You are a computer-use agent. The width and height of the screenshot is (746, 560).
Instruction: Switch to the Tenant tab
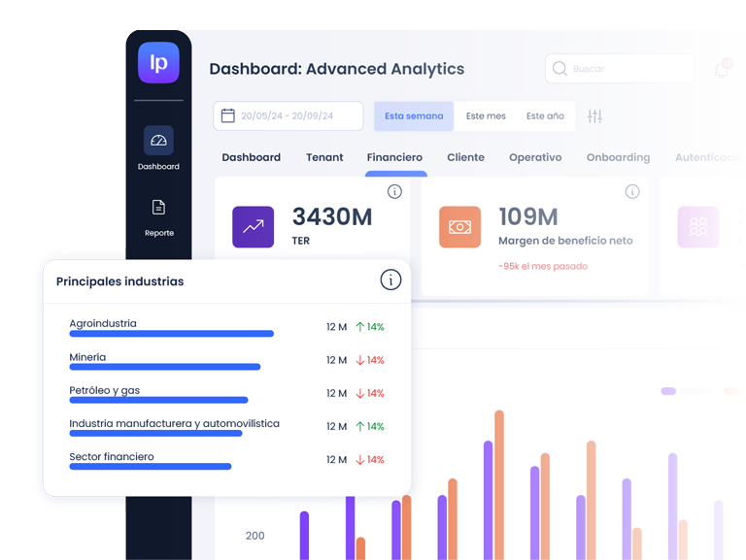(324, 157)
